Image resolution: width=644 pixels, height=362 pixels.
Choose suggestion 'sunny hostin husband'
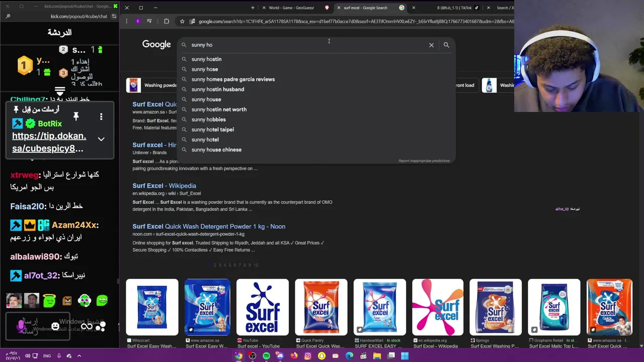tap(316, 89)
